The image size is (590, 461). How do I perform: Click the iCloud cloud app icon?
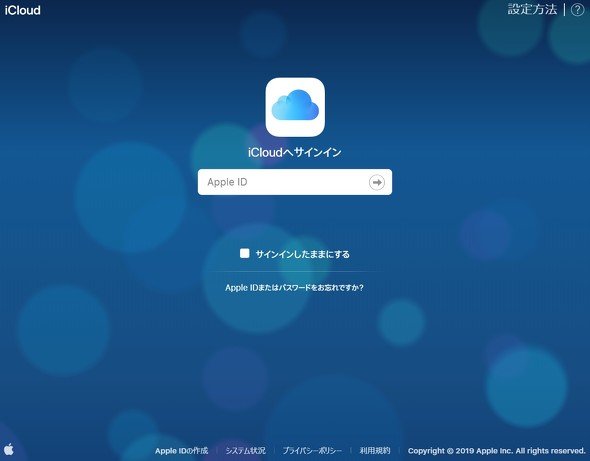295,107
